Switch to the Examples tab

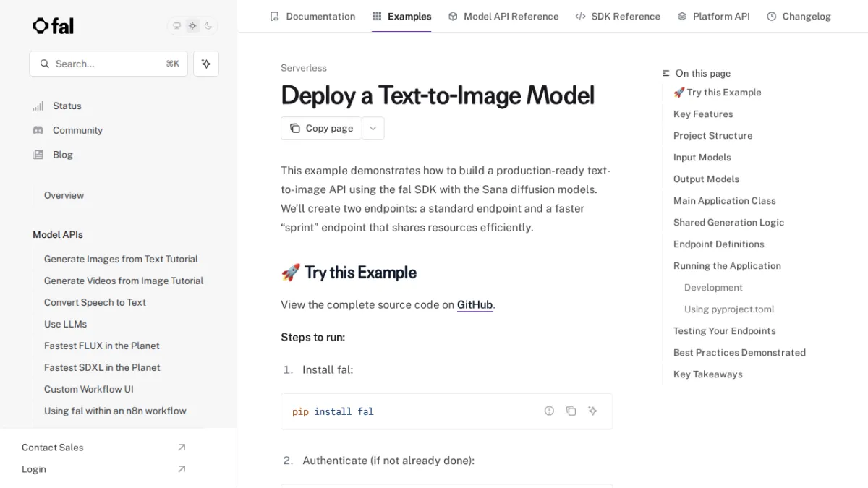point(401,16)
